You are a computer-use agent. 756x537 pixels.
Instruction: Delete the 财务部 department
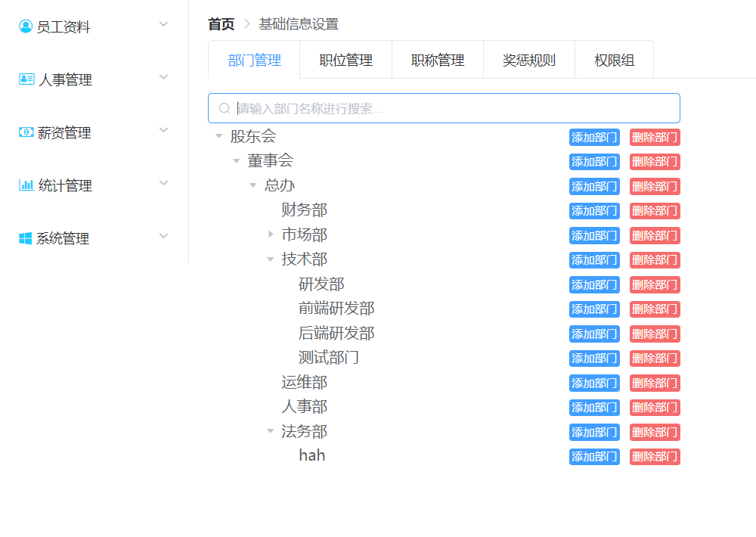tap(655, 211)
